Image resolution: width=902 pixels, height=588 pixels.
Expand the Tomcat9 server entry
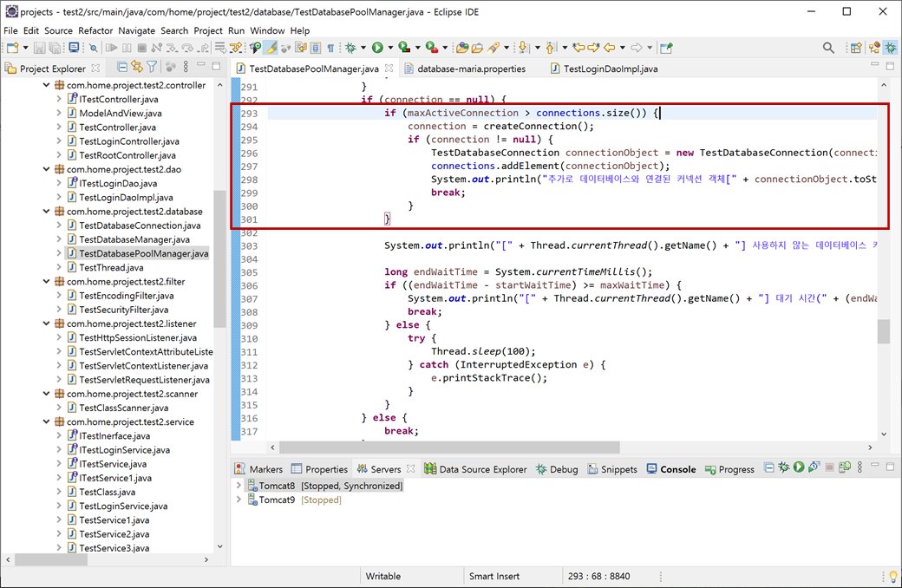[239, 500]
